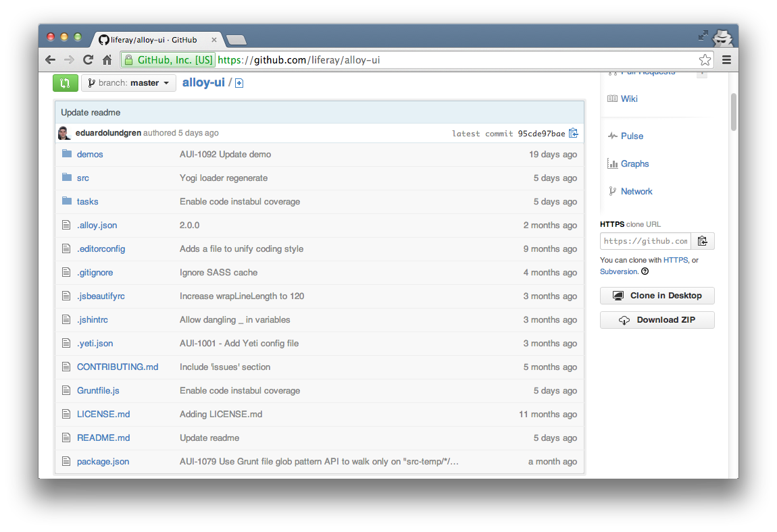Open the .gitignore file
The image size is (777, 532).
tap(95, 273)
